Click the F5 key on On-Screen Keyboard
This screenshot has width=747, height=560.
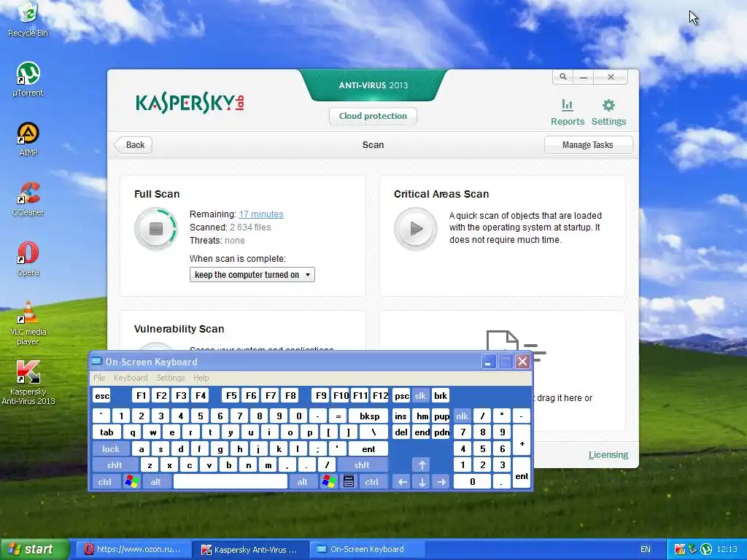[231, 396]
